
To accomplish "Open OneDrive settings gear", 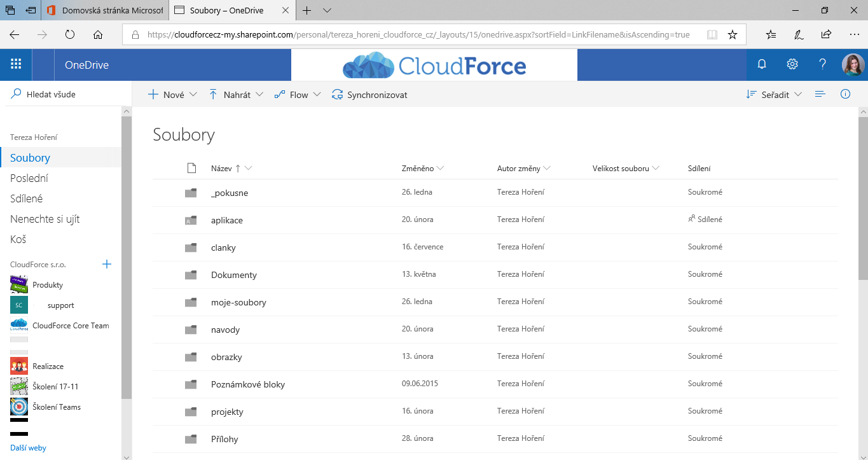I will pos(792,64).
